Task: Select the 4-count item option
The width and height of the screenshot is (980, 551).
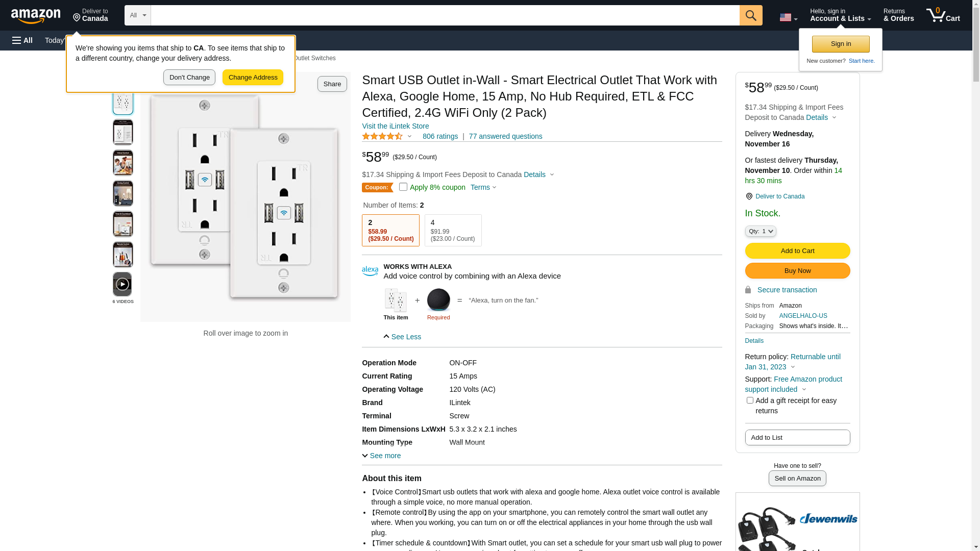Action: pos(453,230)
